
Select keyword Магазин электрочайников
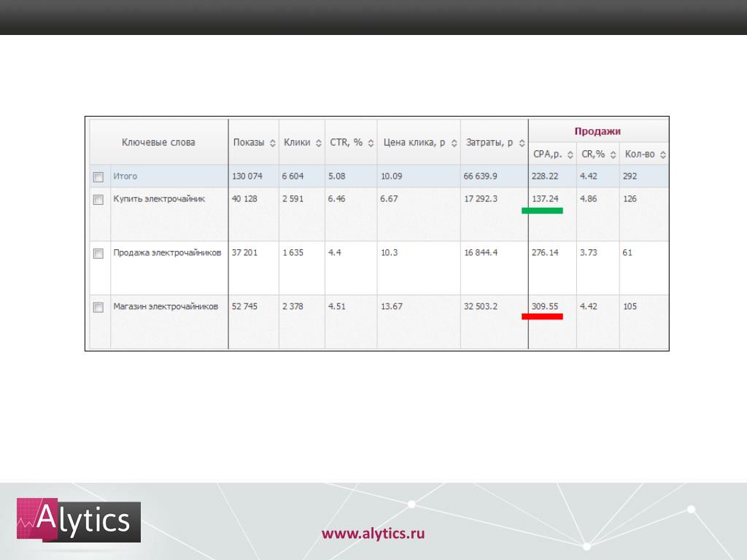click(x=166, y=307)
